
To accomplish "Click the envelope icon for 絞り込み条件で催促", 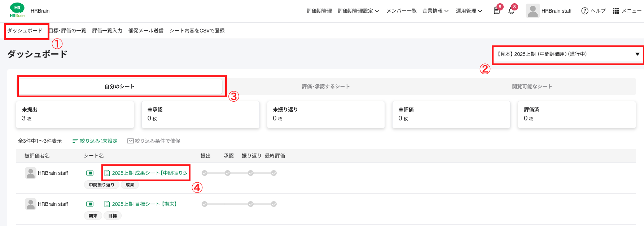I will (x=130, y=141).
